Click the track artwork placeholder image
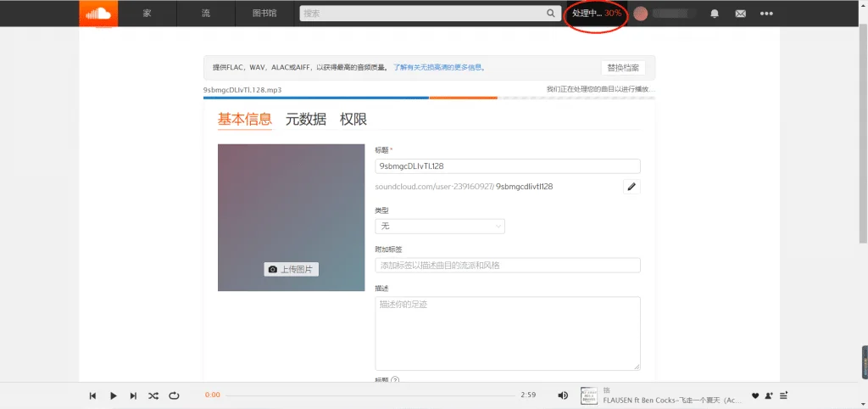 point(292,217)
